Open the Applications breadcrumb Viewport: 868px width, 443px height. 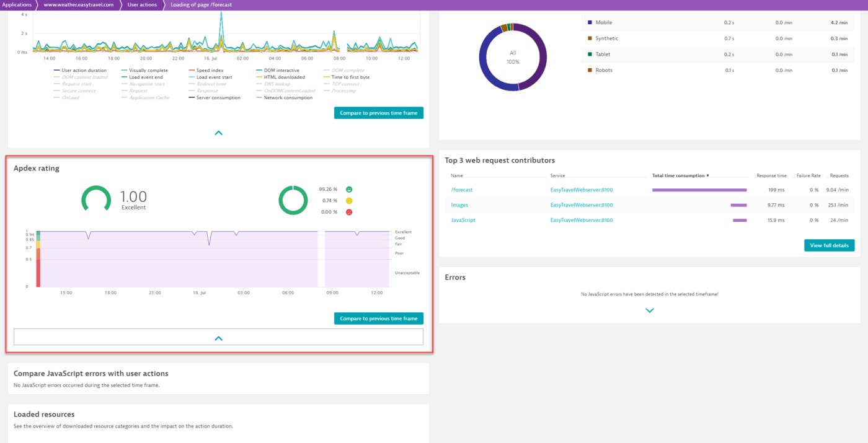tap(17, 4)
